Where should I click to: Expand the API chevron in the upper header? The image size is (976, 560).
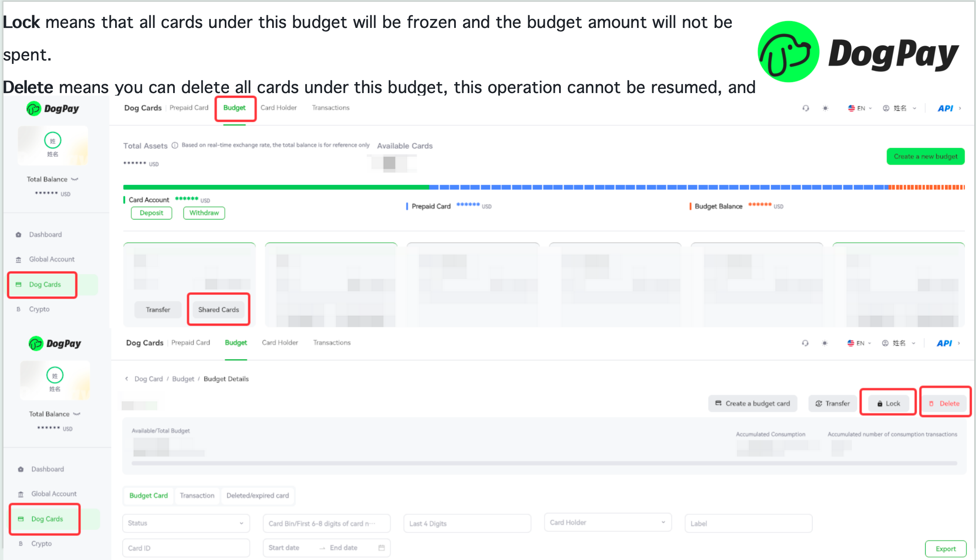click(x=960, y=108)
